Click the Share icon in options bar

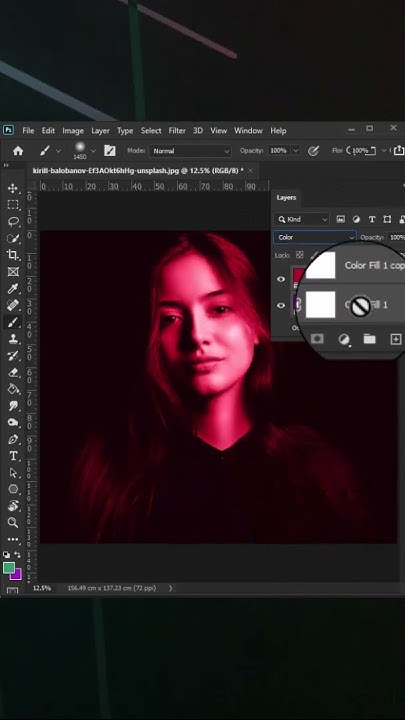coord(399,150)
